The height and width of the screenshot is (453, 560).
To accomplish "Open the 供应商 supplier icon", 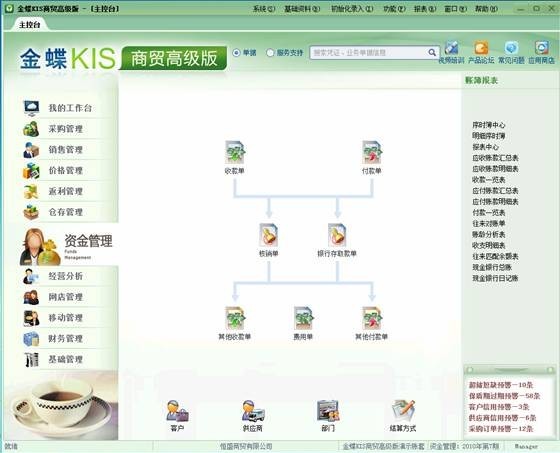I will (253, 411).
